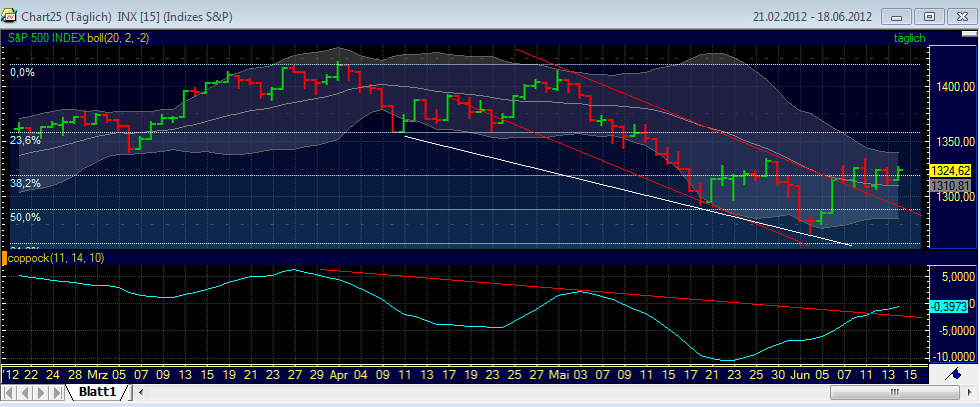Click the Jun label on date axis
This screenshot has width=980, height=407.
(802, 375)
